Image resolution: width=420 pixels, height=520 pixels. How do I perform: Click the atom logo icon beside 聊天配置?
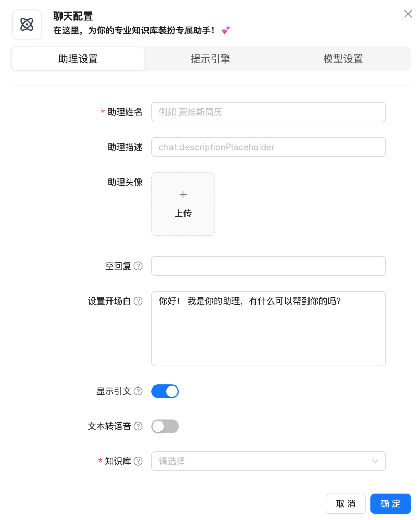pos(27,25)
